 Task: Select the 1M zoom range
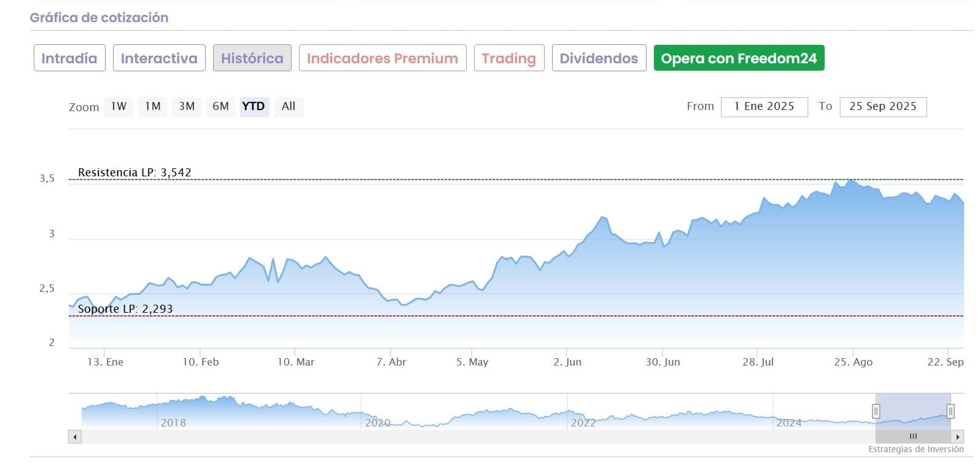(x=152, y=106)
